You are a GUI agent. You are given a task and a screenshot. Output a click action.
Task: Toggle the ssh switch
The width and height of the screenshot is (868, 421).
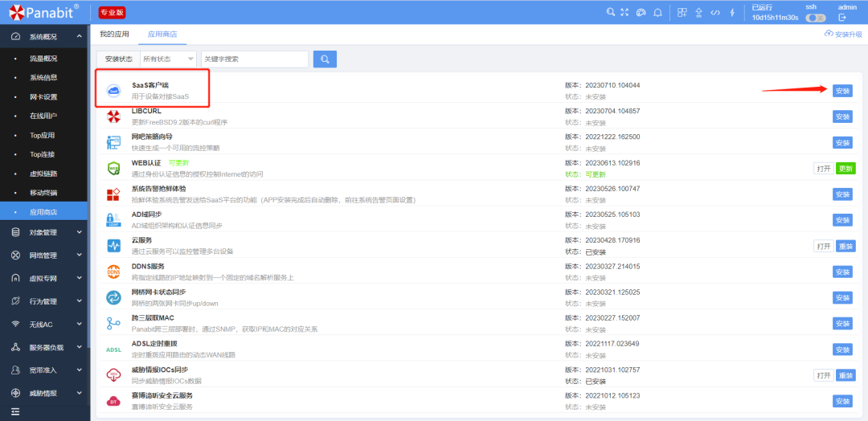(x=815, y=18)
